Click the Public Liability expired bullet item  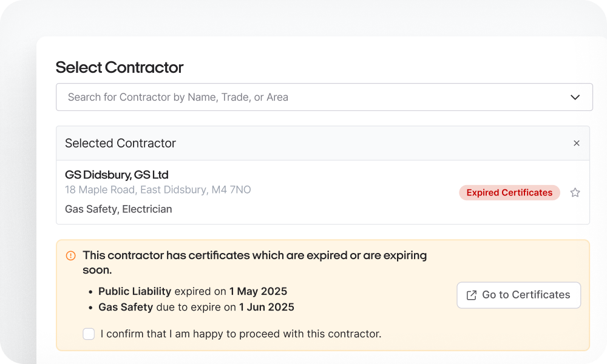click(x=192, y=291)
